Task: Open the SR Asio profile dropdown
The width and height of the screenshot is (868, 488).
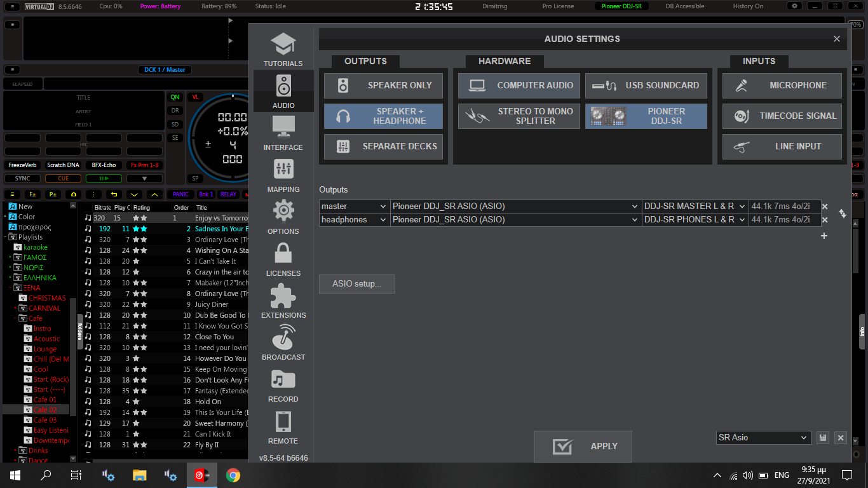Action: 763,438
